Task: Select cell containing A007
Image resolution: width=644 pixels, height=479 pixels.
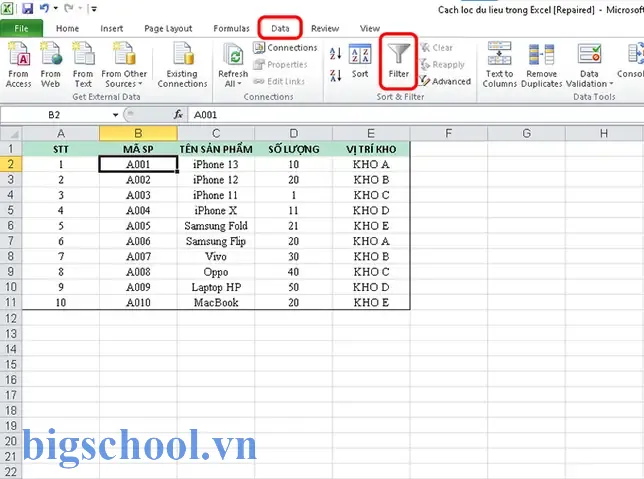Action: click(138, 256)
